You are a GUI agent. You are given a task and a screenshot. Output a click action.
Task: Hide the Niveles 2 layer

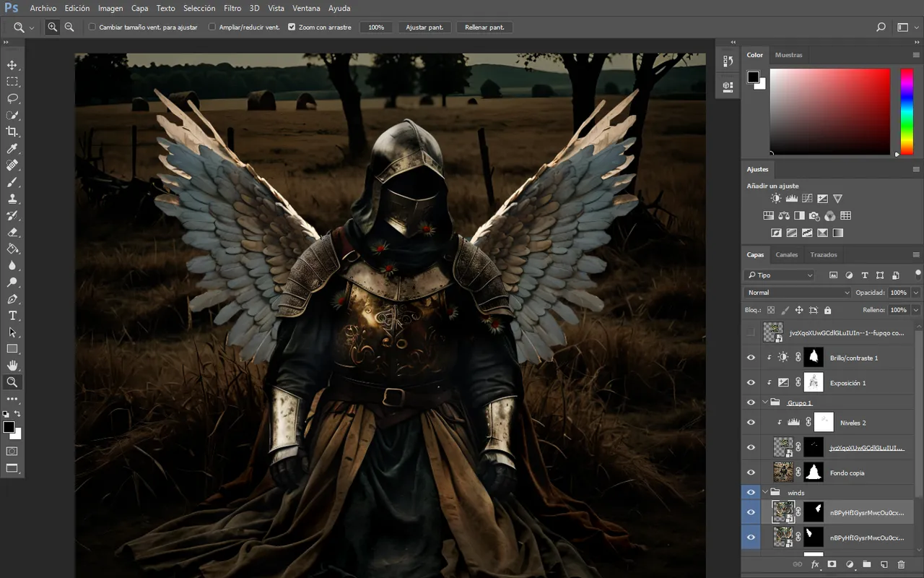point(751,423)
